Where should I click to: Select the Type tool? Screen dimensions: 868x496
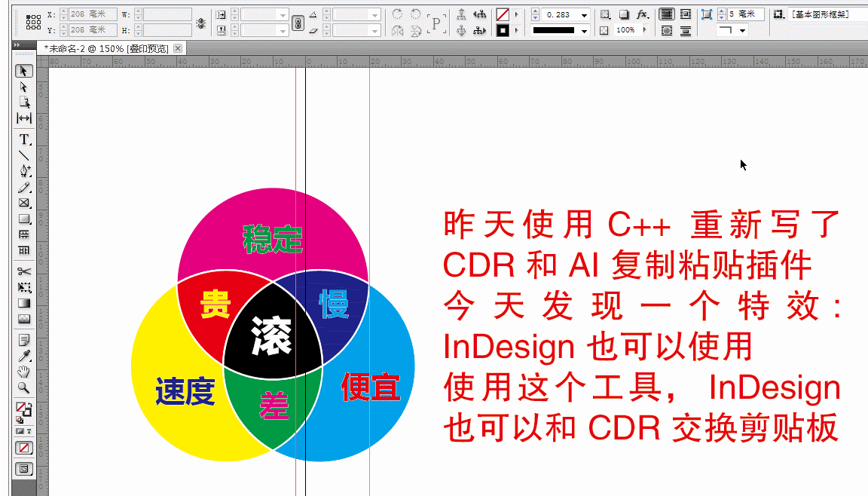point(23,139)
